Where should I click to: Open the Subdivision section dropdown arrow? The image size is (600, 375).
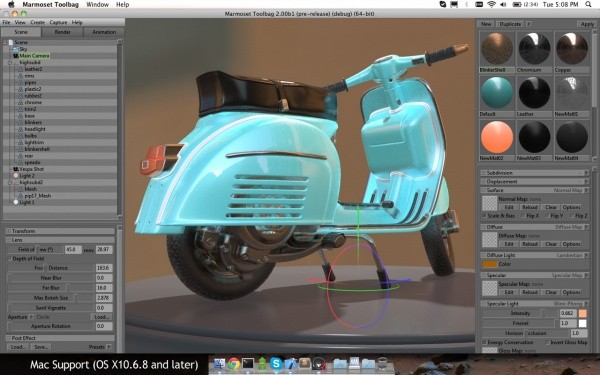586,173
